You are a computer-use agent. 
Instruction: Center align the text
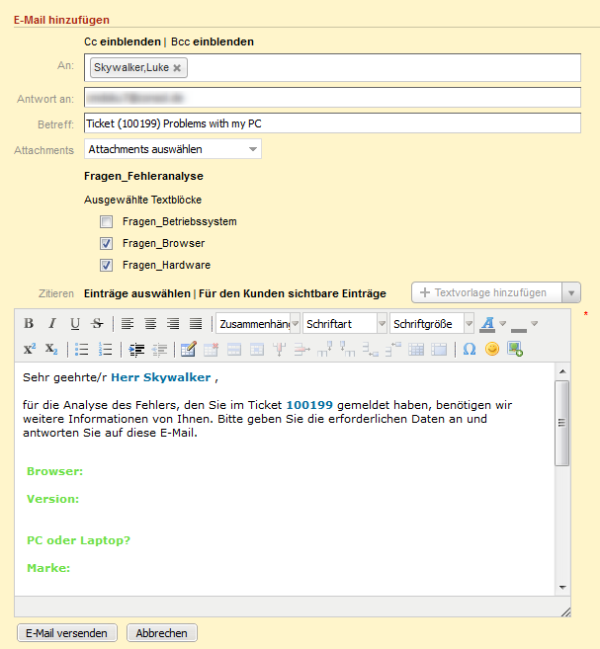pos(150,323)
